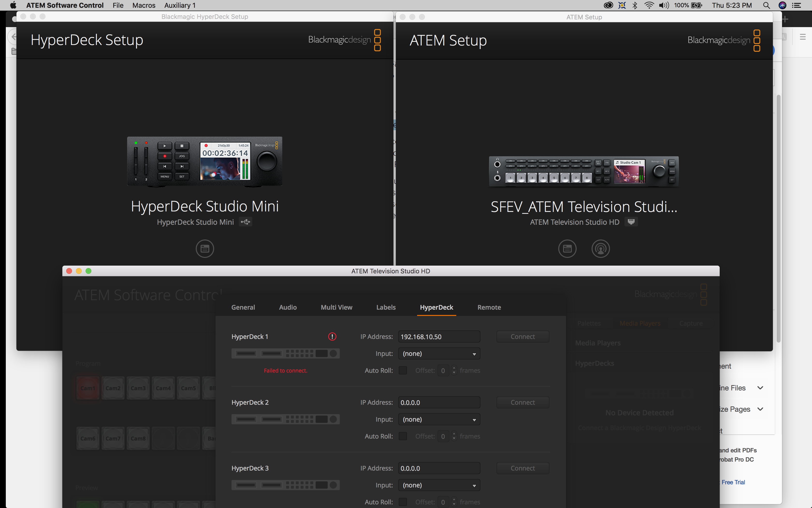Switch to Labels settings tab
Image resolution: width=812 pixels, height=508 pixels.
coord(386,307)
